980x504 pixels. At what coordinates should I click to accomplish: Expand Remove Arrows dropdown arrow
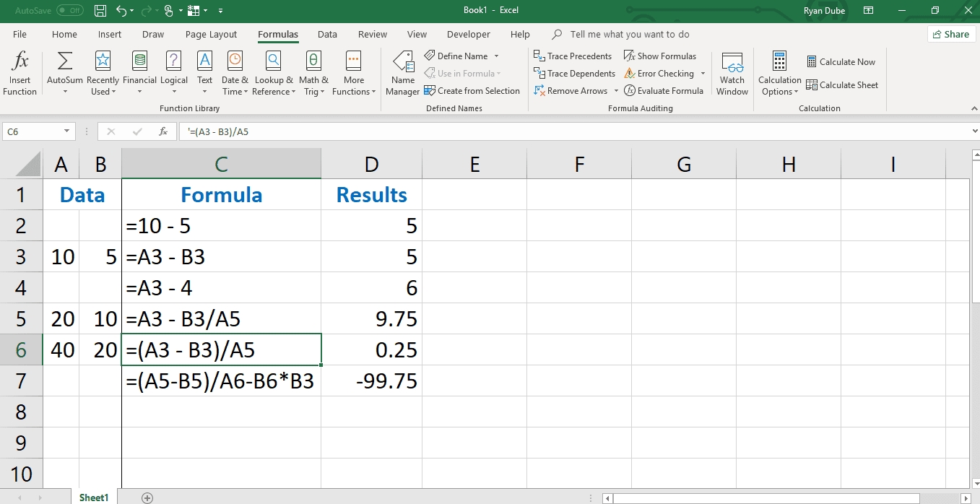(616, 91)
